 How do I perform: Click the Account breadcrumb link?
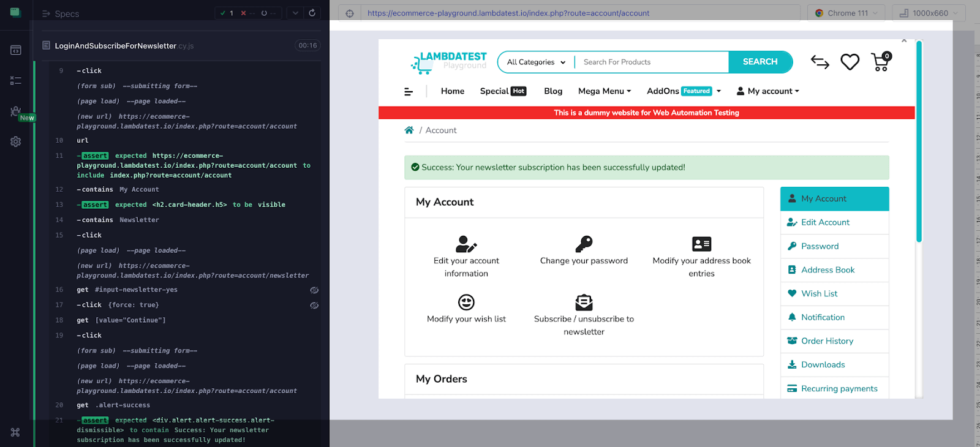coord(441,130)
